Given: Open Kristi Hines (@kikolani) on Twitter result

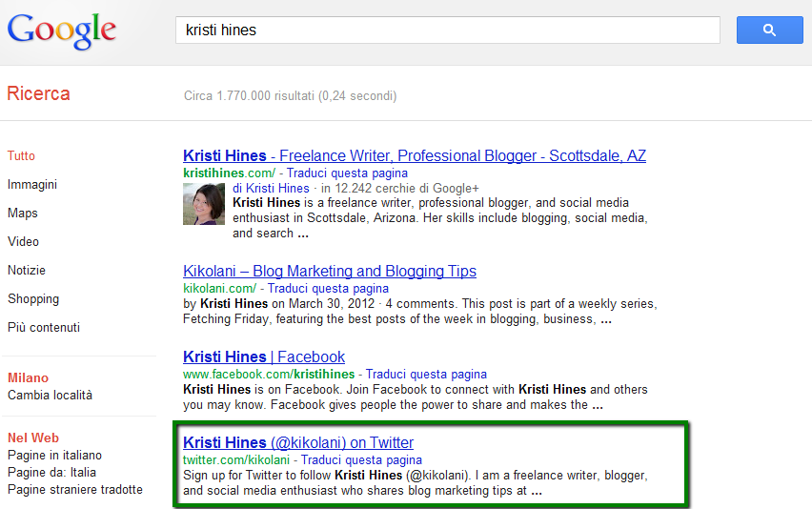Looking at the screenshot, I should point(298,443).
